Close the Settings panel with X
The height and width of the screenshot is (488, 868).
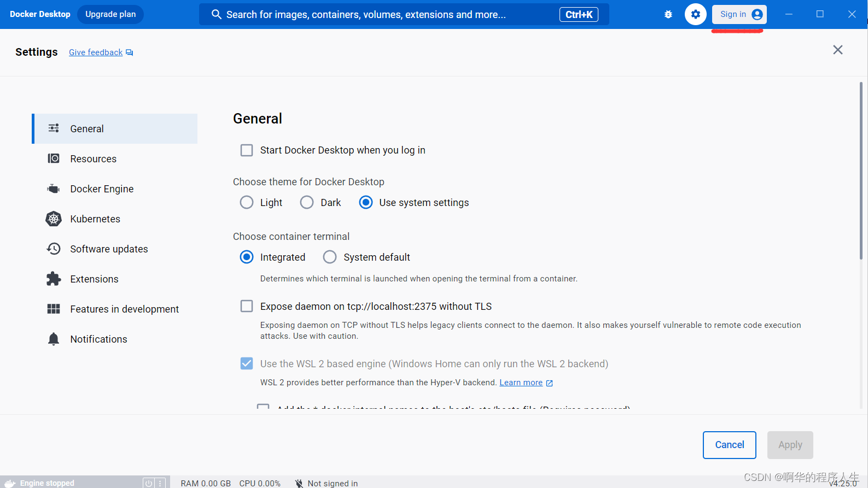tap(837, 50)
